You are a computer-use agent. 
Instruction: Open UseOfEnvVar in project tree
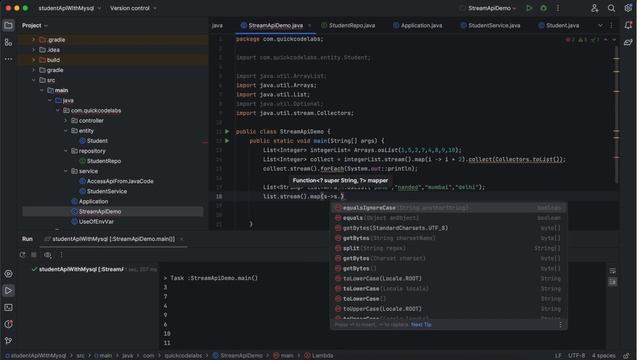coord(96,222)
